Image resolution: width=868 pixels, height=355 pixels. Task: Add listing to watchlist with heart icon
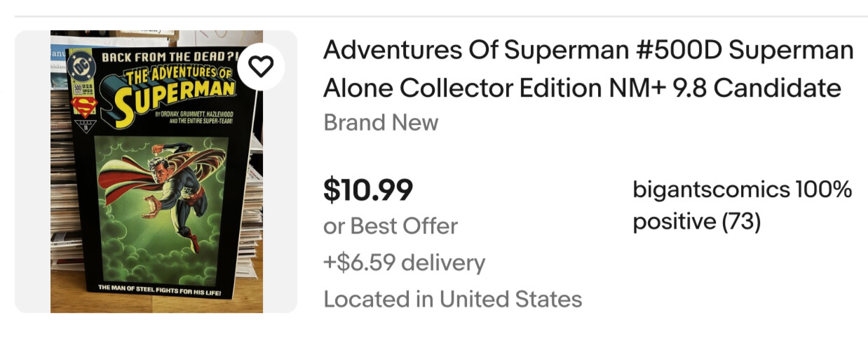(261, 67)
